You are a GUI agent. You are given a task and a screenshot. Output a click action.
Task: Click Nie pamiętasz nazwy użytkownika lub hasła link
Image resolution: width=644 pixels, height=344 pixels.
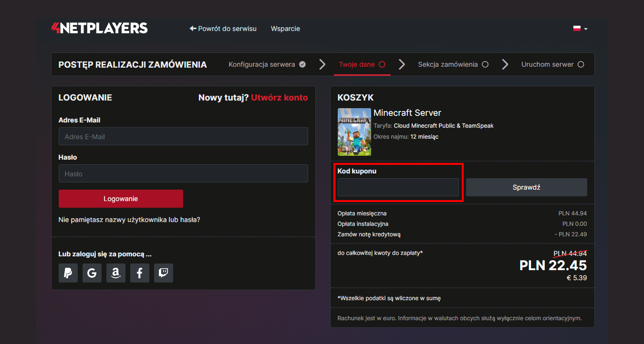pyautogui.click(x=129, y=220)
